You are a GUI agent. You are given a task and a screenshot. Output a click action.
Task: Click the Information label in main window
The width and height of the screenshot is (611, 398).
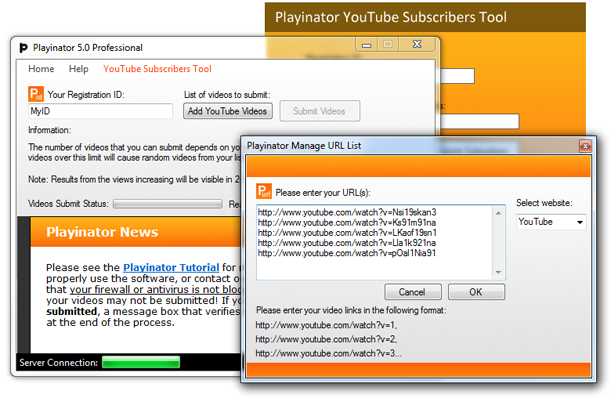(x=49, y=130)
